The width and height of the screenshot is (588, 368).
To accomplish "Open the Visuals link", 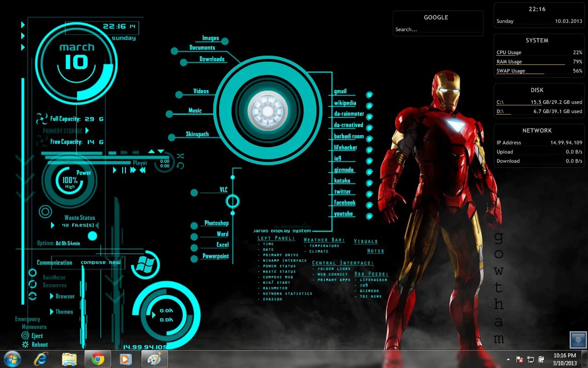I will pyautogui.click(x=366, y=241).
